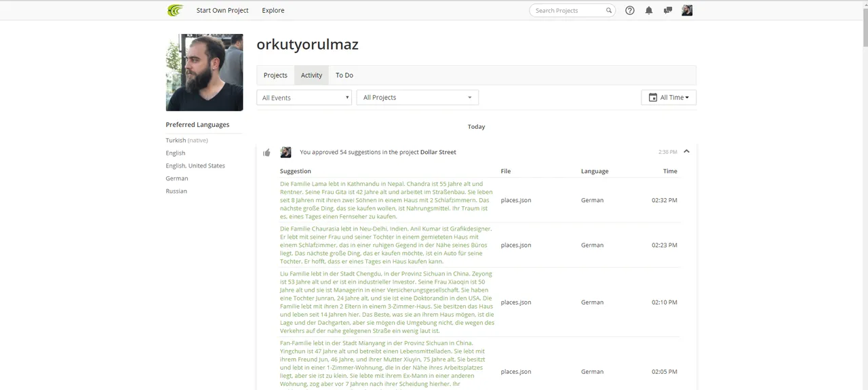Viewport: 868px width, 390px height.
Task: Select the Activity tab
Action: (x=311, y=75)
